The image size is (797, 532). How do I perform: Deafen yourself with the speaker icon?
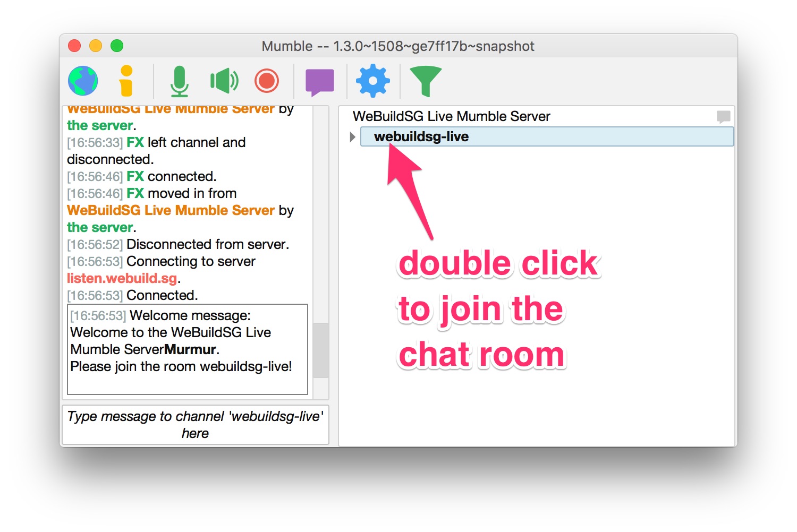(224, 81)
